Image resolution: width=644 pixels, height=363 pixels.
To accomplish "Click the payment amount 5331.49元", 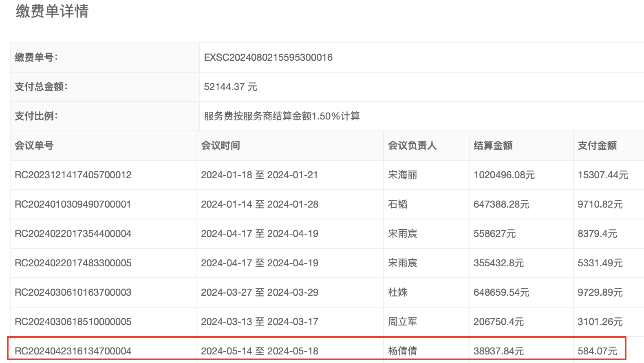I will coord(600,263).
